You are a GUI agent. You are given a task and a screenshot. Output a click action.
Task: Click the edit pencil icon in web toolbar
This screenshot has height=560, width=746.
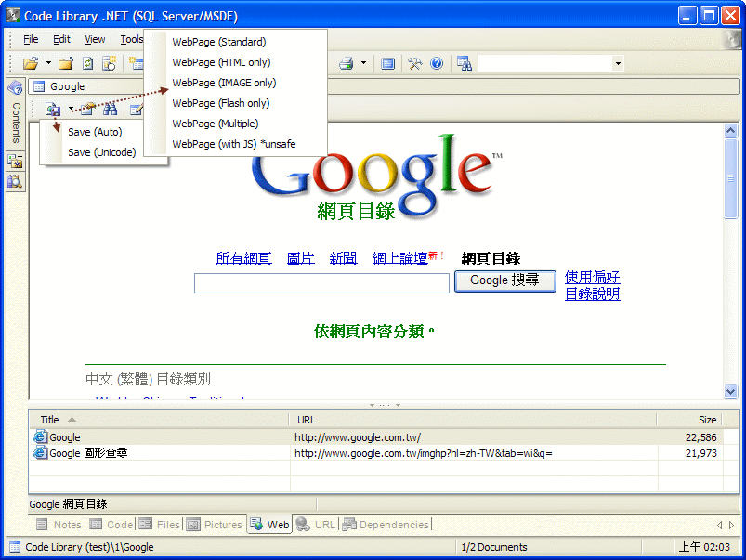click(x=136, y=110)
